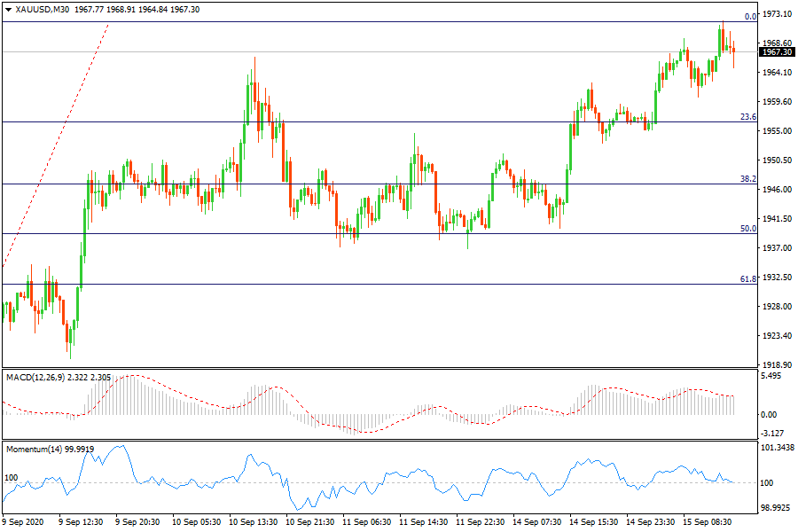This screenshot has width=798, height=532.
Task: Select the 50.0 Fibonacci level label
Action: pyautogui.click(x=748, y=229)
